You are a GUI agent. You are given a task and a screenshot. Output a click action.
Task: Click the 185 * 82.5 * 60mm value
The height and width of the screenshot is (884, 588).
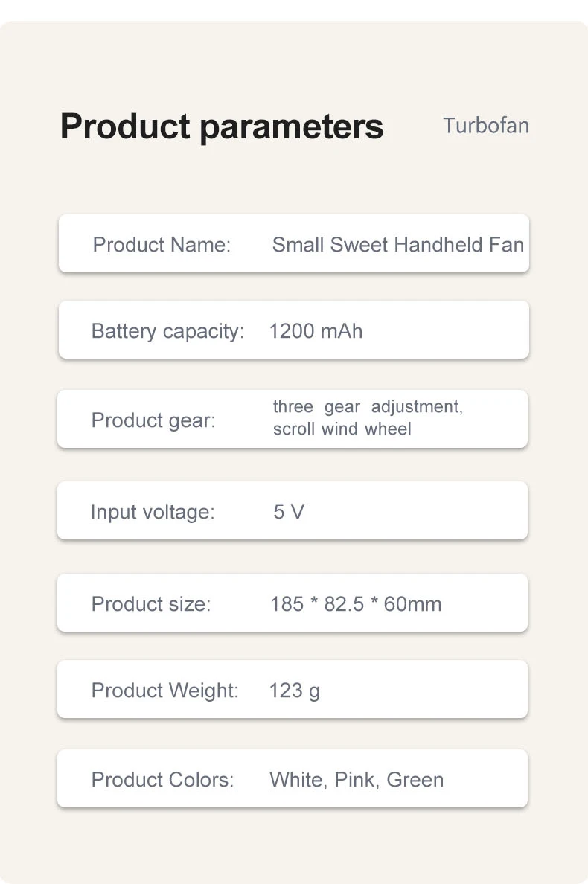[x=356, y=603]
